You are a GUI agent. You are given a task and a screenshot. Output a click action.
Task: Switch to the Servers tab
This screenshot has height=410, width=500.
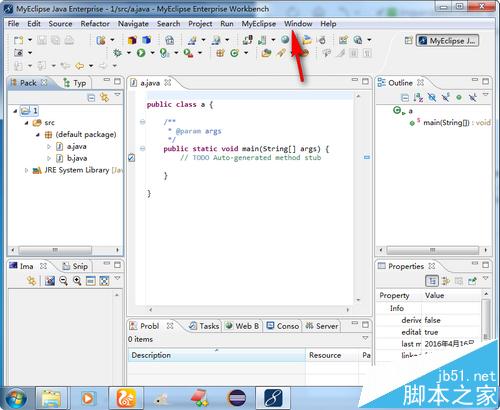(322, 326)
